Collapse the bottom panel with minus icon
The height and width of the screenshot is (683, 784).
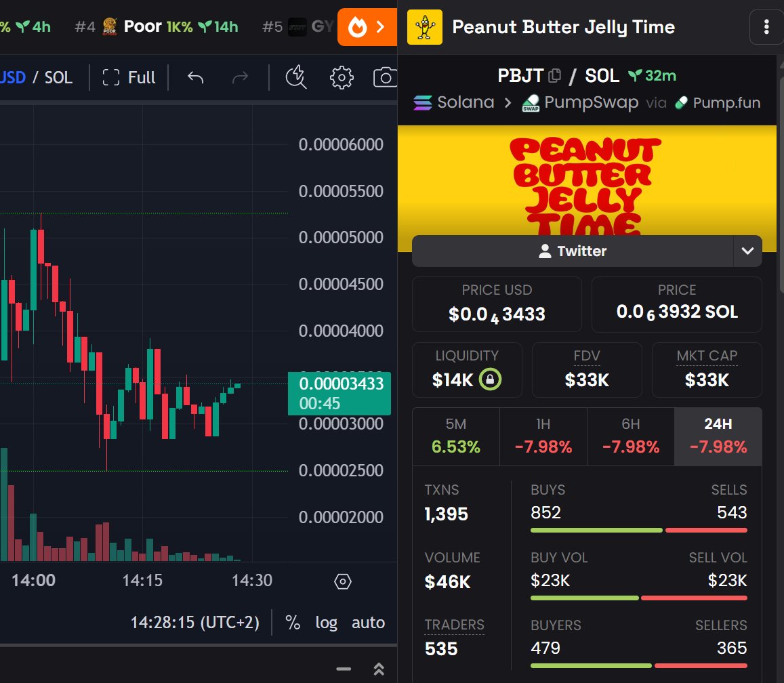[x=344, y=669]
